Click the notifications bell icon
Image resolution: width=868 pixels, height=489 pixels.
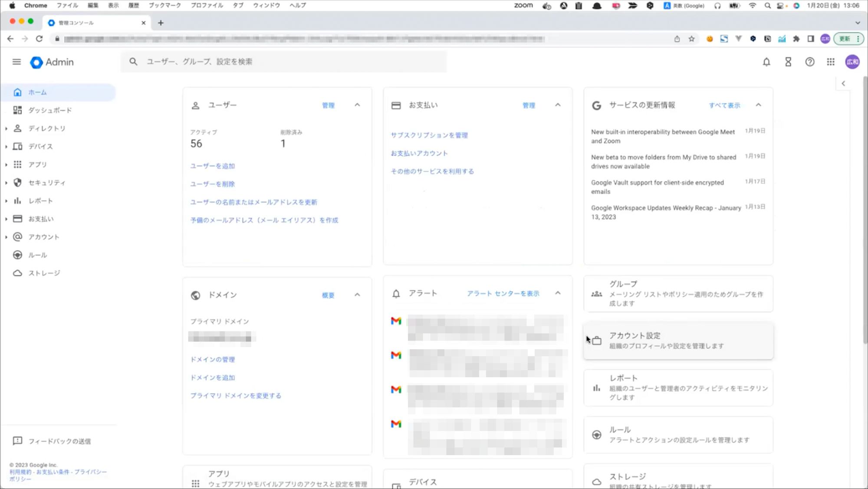coord(766,62)
